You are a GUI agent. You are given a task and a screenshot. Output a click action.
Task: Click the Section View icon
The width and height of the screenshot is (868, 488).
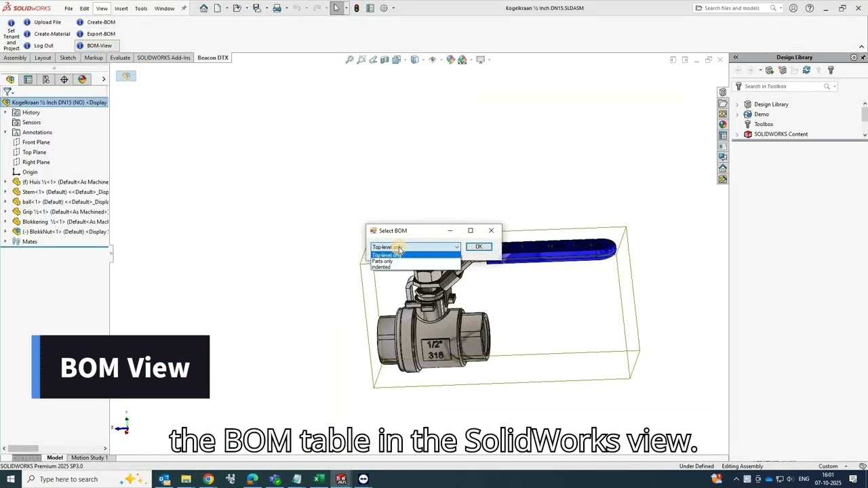click(x=384, y=60)
